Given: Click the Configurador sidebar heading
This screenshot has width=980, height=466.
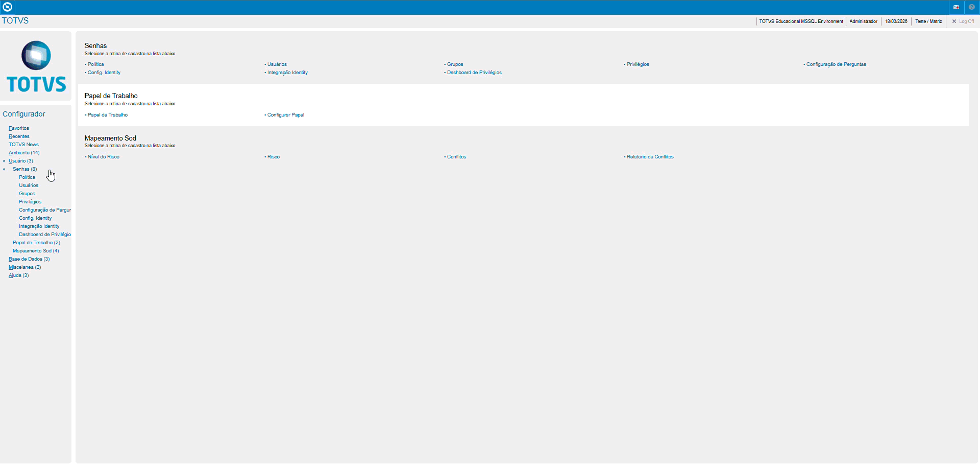Looking at the screenshot, I should click(24, 114).
